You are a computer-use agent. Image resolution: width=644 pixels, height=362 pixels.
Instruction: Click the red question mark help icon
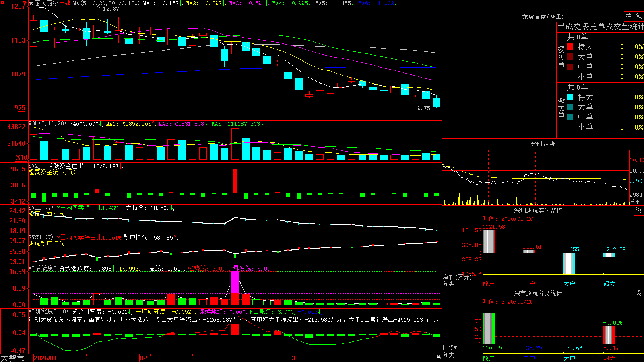[25, 3]
